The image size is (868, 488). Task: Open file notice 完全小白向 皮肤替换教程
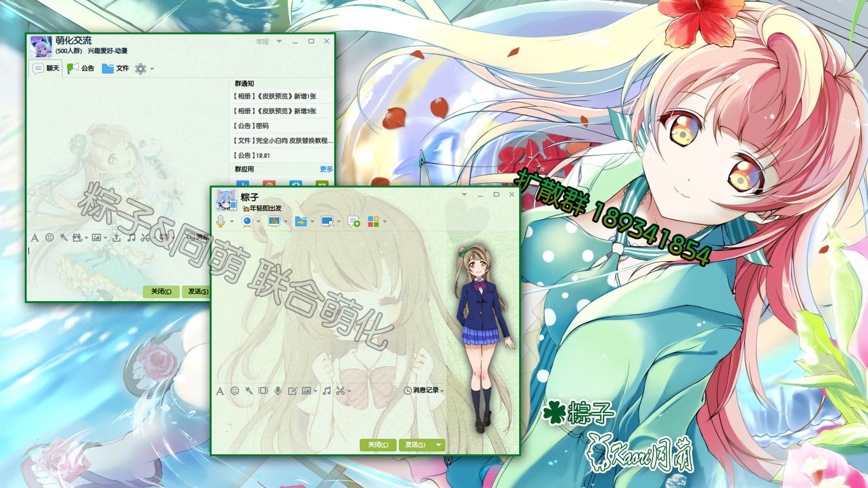tap(282, 140)
